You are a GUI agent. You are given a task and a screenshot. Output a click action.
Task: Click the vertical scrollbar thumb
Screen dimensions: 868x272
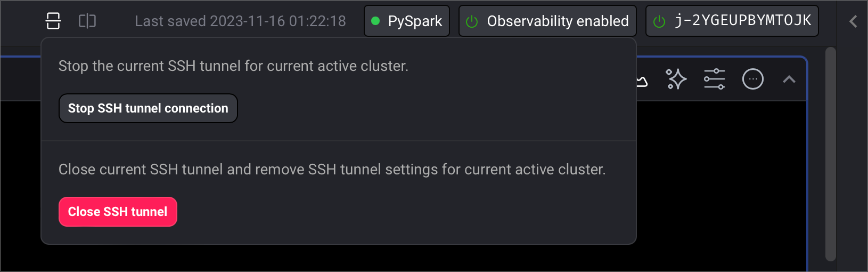coord(830,154)
